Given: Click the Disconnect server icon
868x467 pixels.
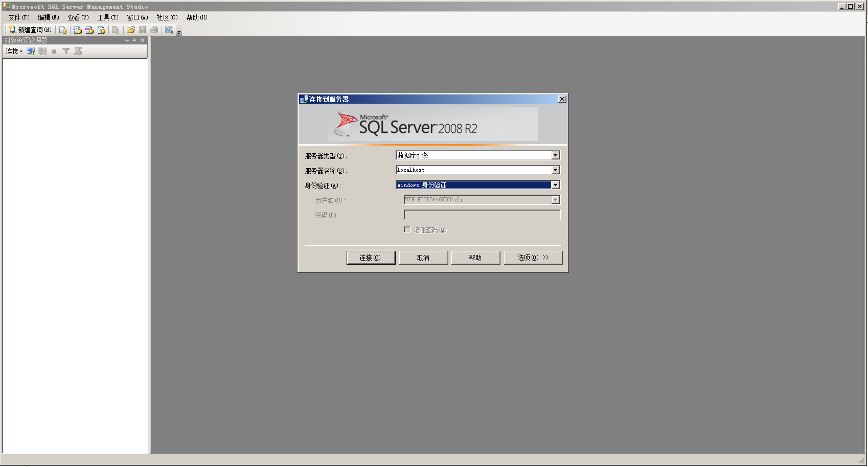Looking at the screenshot, I should tap(42, 51).
